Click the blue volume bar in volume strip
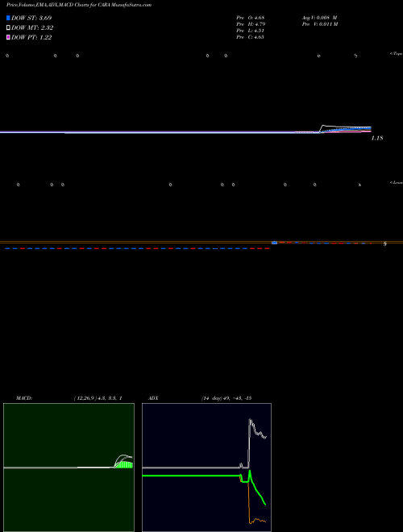 point(275,243)
